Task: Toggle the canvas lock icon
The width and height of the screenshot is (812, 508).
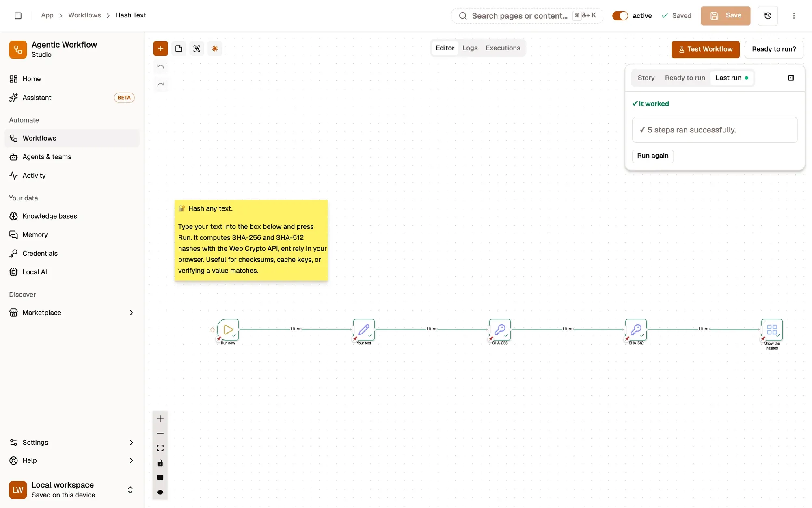Action: pyautogui.click(x=160, y=463)
